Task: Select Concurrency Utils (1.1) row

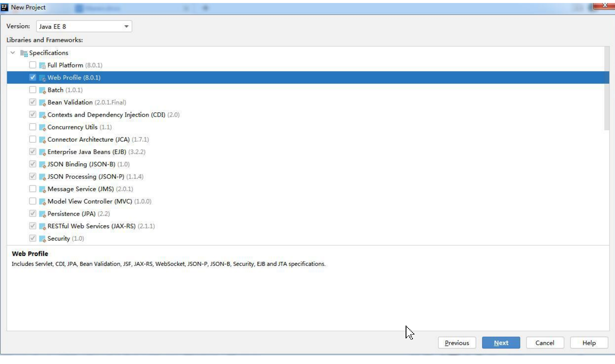Action: click(x=305, y=127)
